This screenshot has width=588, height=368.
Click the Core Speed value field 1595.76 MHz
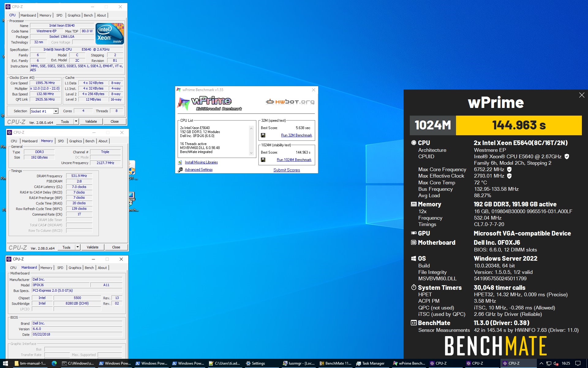(45, 83)
